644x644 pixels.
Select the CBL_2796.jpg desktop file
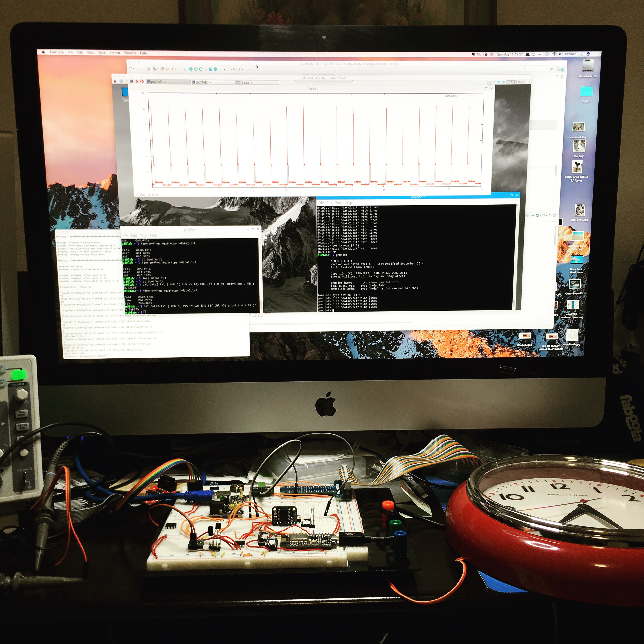[579, 213]
